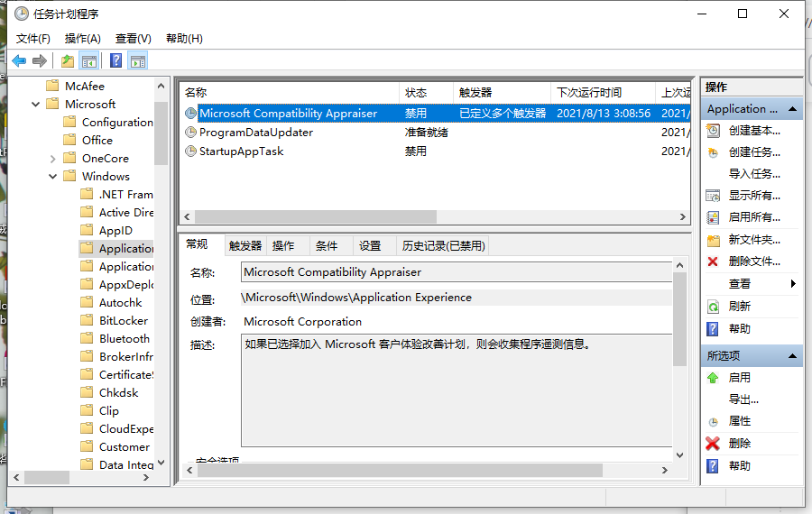
Task: Go forward with the gray right arrow
Action: [x=40, y=61]
